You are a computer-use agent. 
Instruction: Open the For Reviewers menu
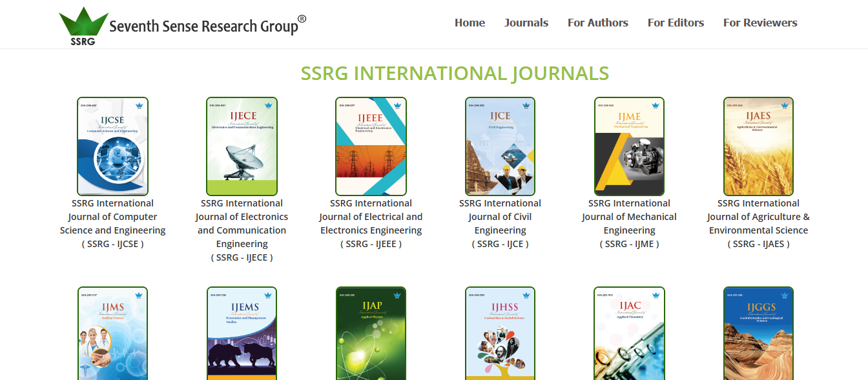coord(760,23)
